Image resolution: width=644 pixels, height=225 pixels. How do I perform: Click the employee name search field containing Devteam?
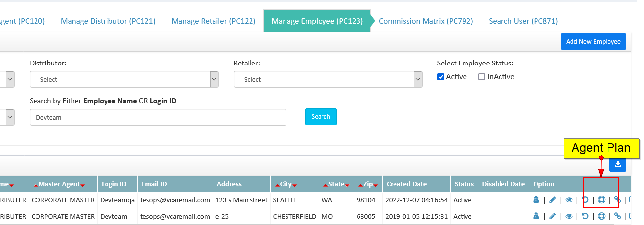158,117
